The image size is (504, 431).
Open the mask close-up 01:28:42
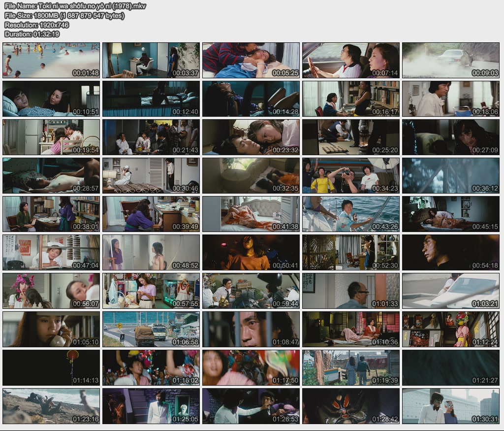(351, 406)
